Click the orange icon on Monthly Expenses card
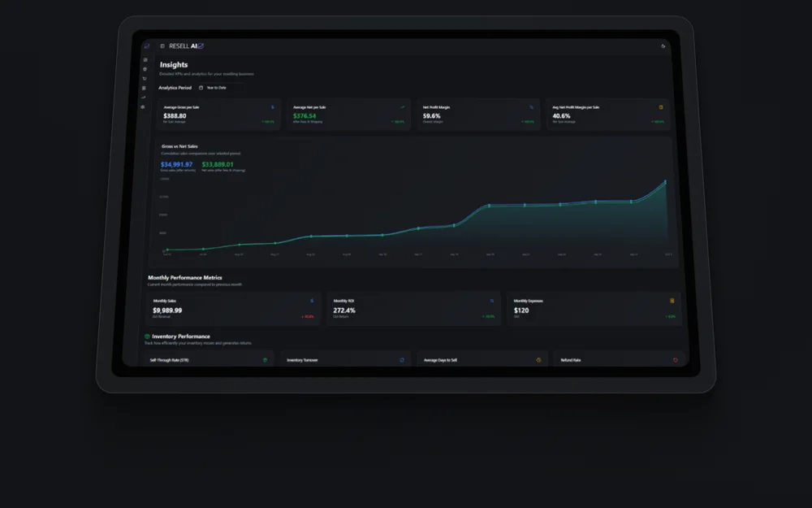 (672, 301)
